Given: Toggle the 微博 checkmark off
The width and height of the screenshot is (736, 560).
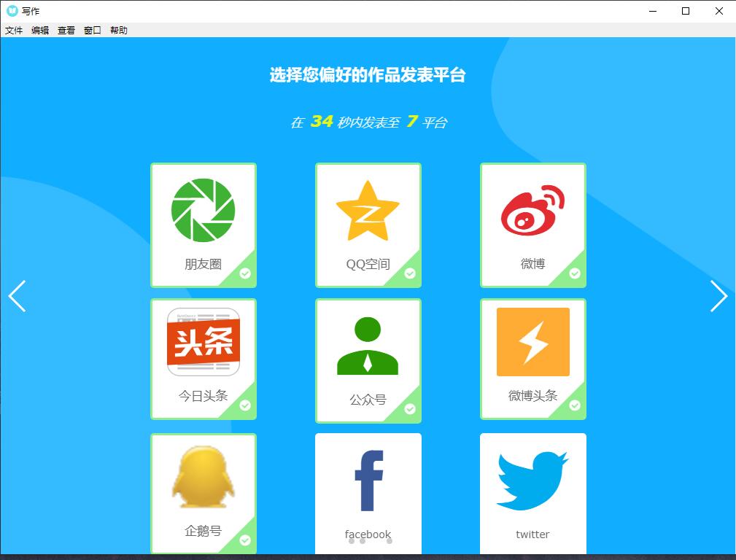Looking at the screenshot, I should click(575, 273).
